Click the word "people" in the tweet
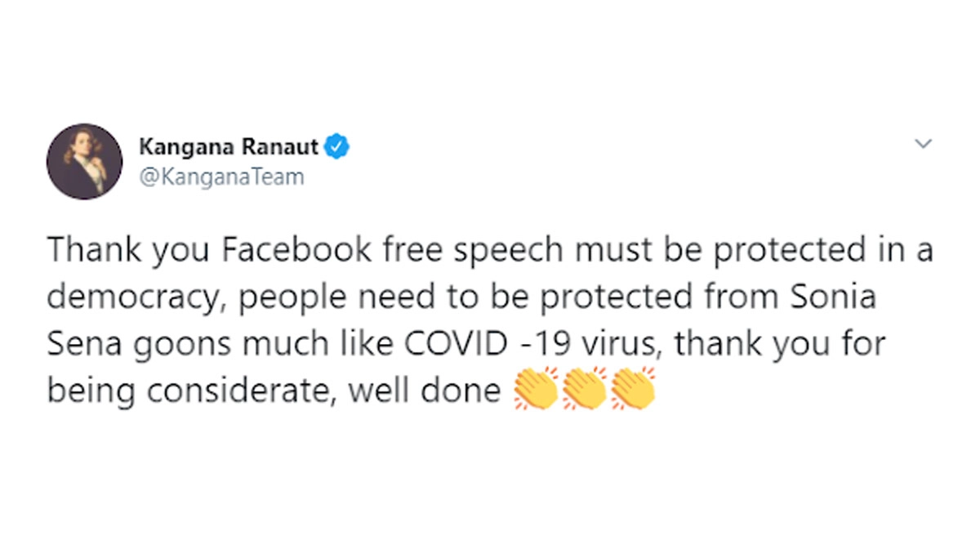980x545 pixels. [x=287, y=298]
